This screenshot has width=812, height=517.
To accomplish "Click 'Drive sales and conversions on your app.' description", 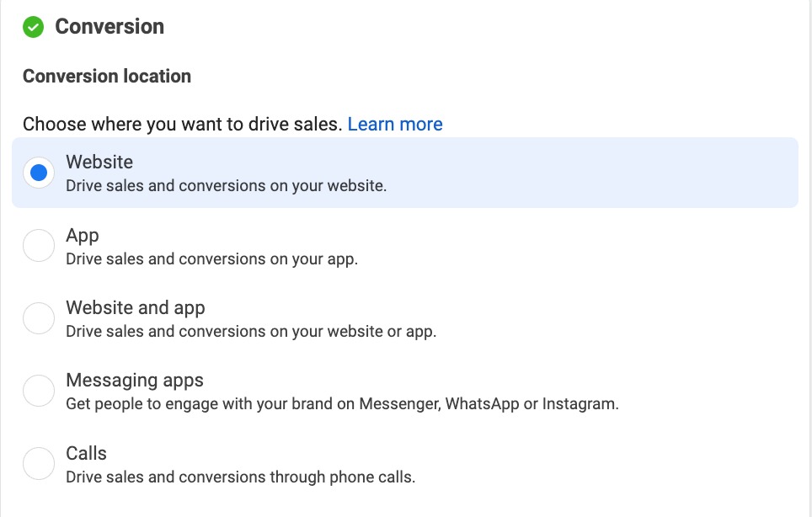I will pos(212,258).
